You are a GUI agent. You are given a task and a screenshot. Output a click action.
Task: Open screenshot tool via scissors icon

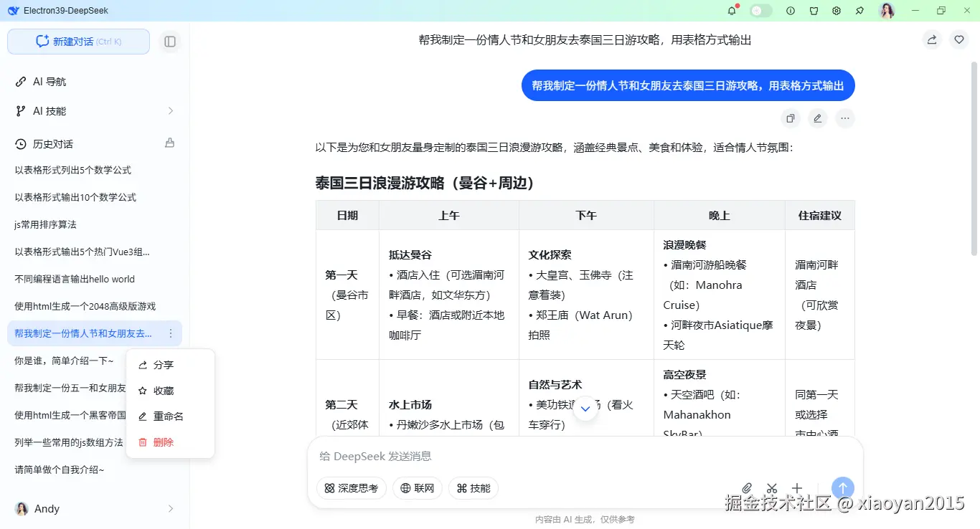(772, 487)
